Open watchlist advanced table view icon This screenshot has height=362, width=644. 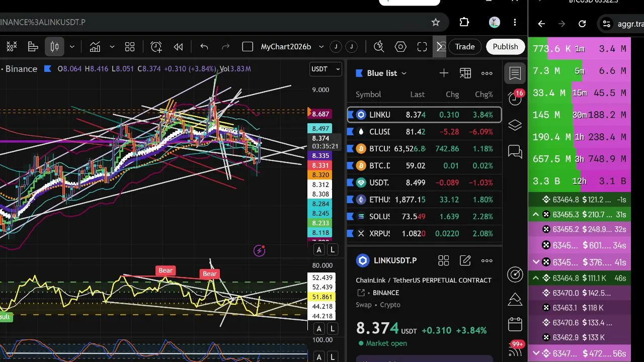click(465, 73)
